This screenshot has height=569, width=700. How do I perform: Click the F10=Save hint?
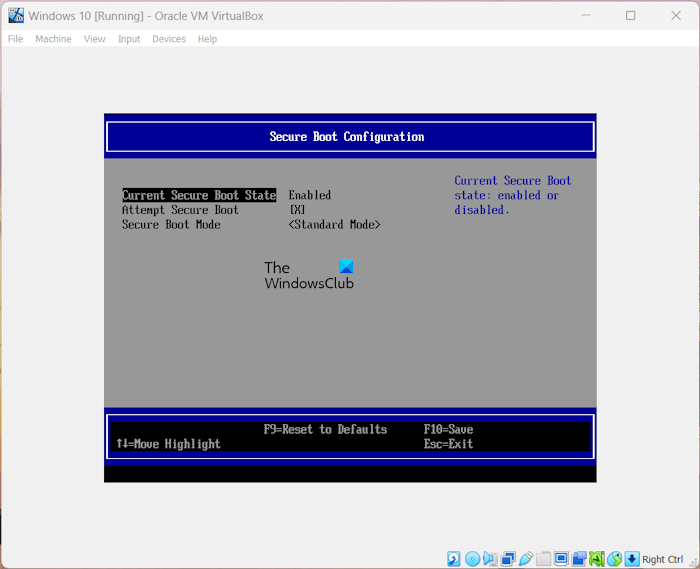448,429
